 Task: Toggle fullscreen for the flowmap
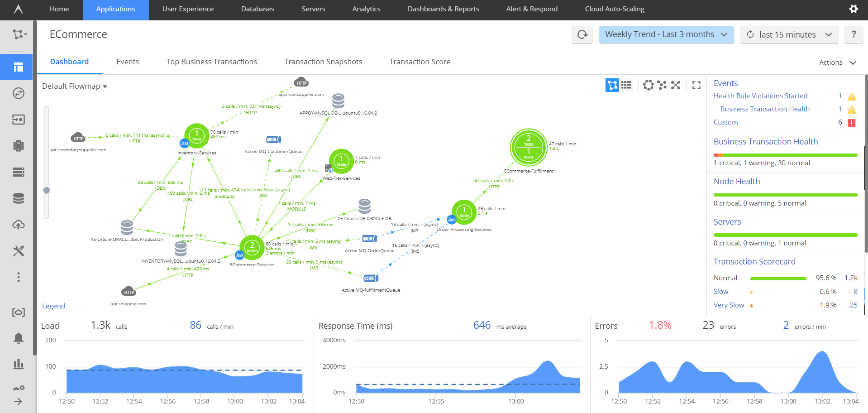pyautogui.click(x=696, y=85)
